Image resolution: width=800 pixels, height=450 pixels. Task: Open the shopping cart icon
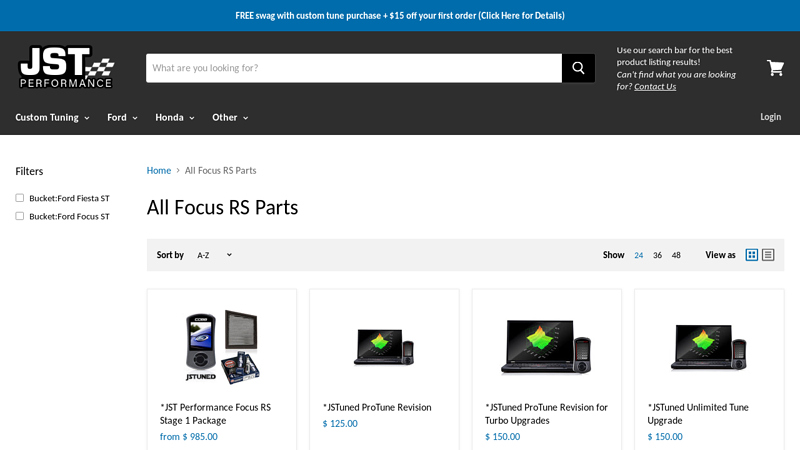click(x=775, y=67)
